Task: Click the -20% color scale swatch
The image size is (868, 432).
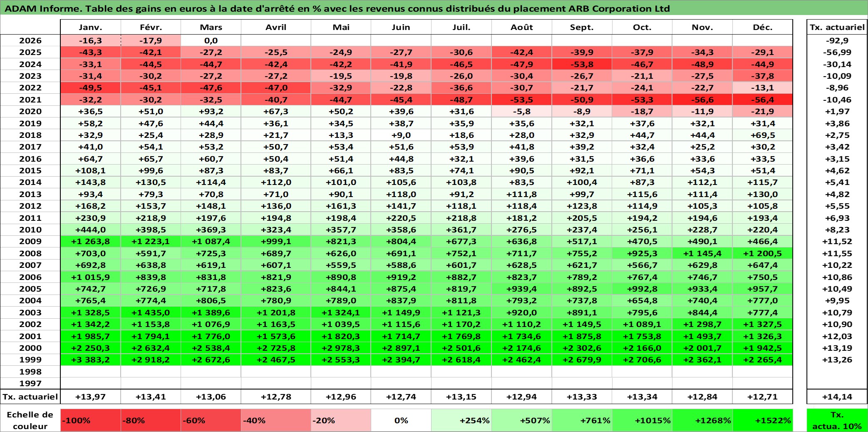Action: click(341, 420)
